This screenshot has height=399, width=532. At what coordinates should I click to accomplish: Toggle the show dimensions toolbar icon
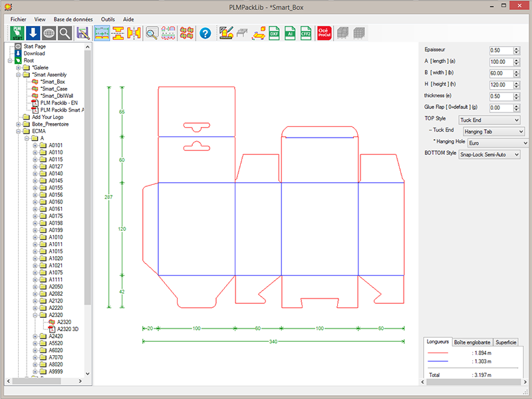102,33
